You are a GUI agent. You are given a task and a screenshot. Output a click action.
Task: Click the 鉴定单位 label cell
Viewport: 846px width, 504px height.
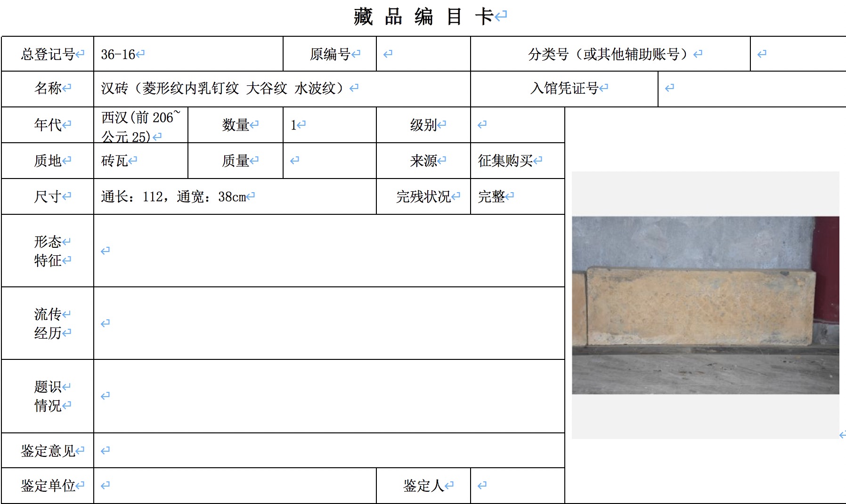[48, 486]
